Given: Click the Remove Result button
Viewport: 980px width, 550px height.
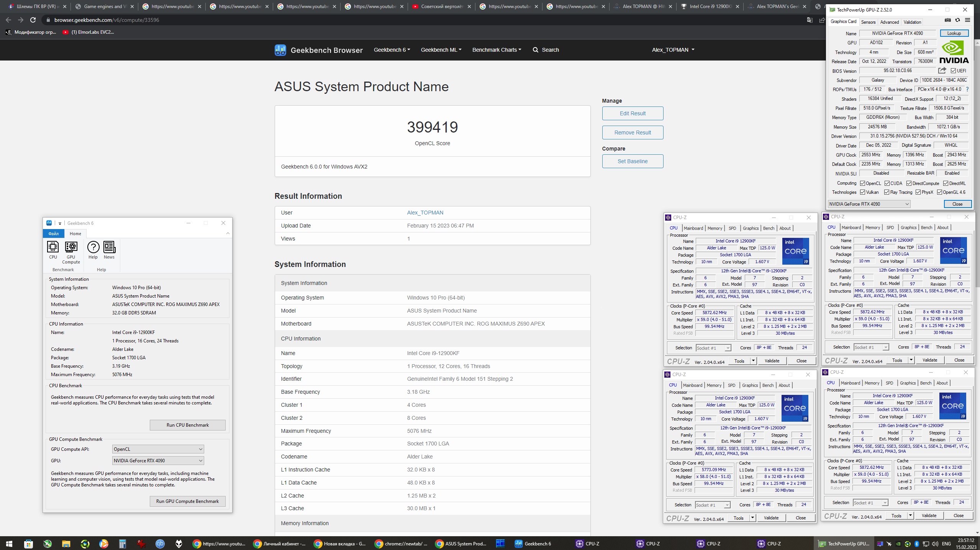Looking at the screenshot, I should (x=633, y=133).
